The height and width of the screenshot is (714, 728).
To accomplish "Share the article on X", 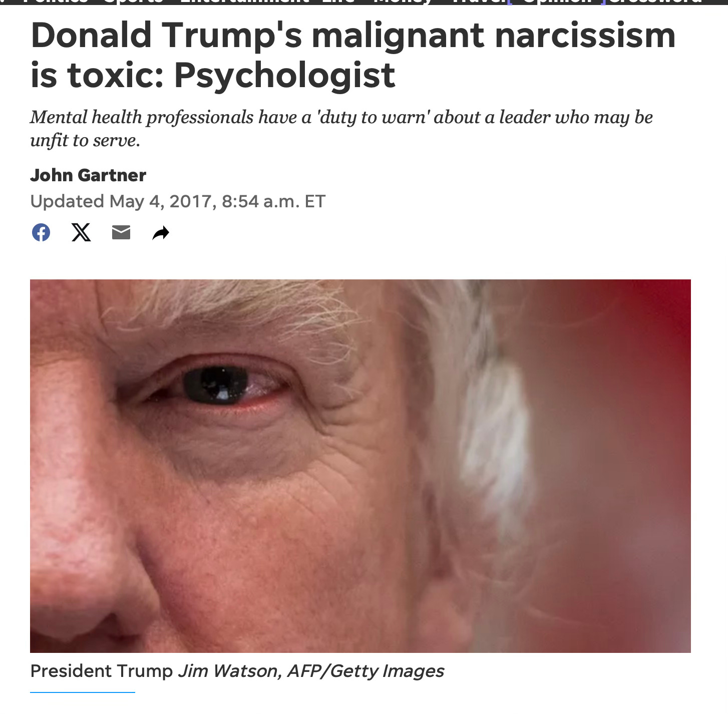I will coord(81,232).
